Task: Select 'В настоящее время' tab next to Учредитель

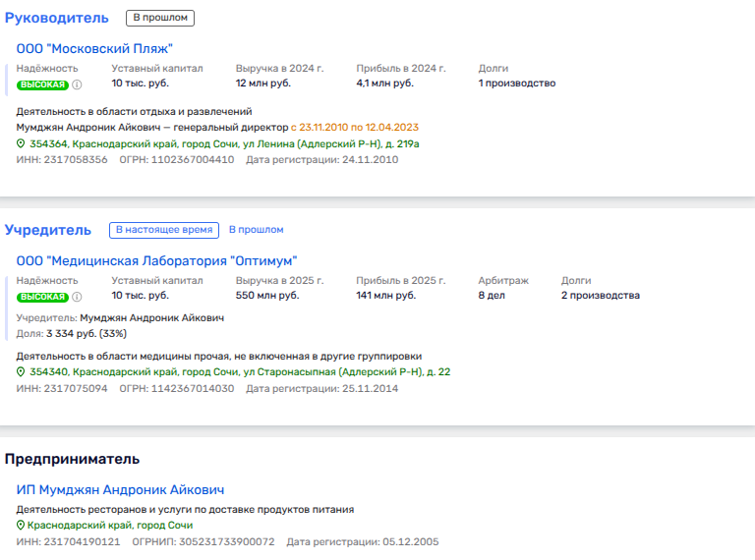Action: [x=163, y=230]
